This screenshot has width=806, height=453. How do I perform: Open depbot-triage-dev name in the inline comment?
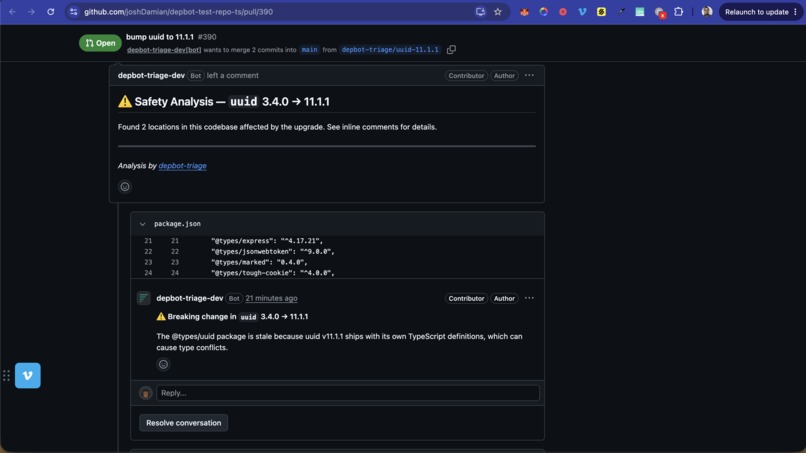(190, 298)
